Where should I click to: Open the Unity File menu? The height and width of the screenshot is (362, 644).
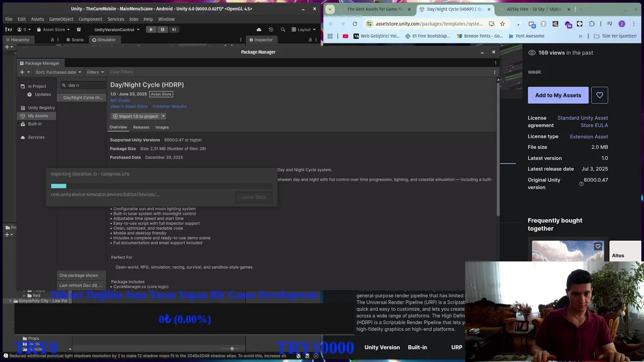9,19
